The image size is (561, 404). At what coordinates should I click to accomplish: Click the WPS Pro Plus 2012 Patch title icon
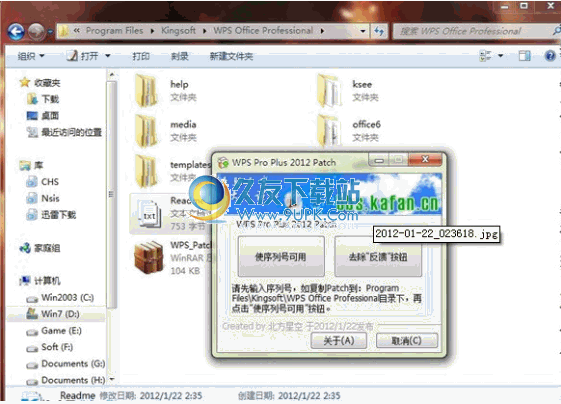[x=223, y=162]
